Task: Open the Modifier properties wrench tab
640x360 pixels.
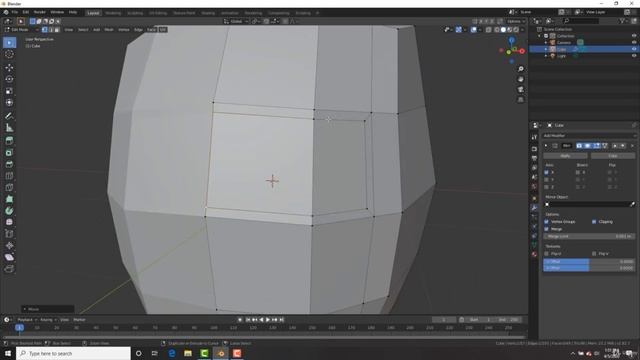Action: coord(534,207)
